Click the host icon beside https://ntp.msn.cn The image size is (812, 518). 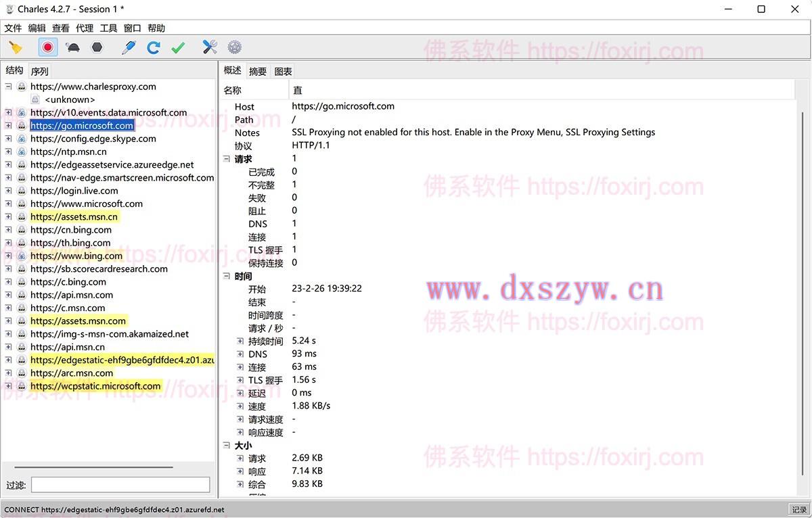coord(22,151)
